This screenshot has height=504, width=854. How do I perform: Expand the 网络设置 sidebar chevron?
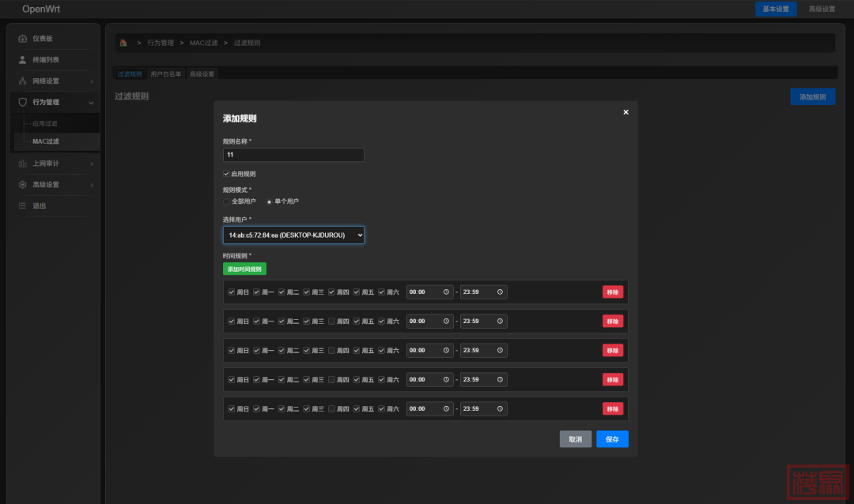(91, 81)
